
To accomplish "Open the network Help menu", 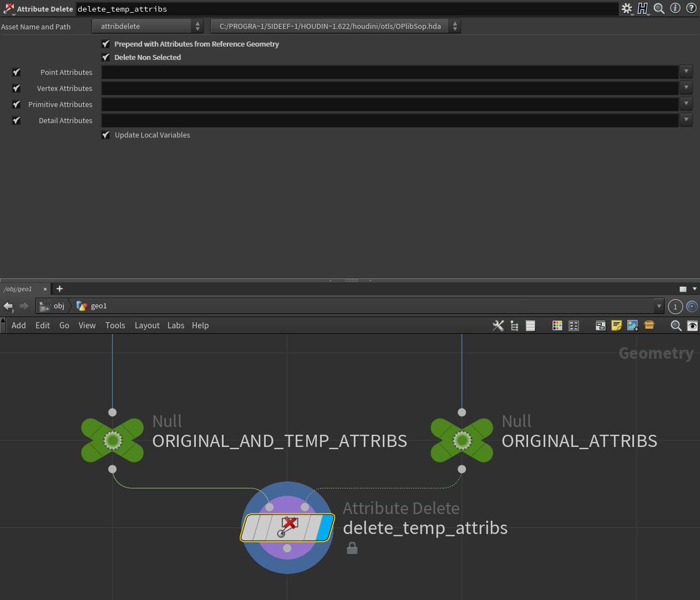I will tap(200, 325).
